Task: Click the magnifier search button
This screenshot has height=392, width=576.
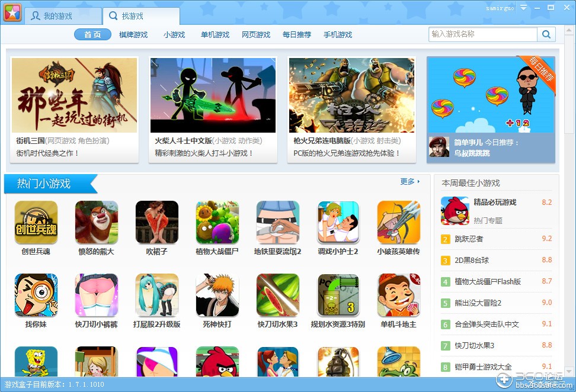Action: point(546,34)
